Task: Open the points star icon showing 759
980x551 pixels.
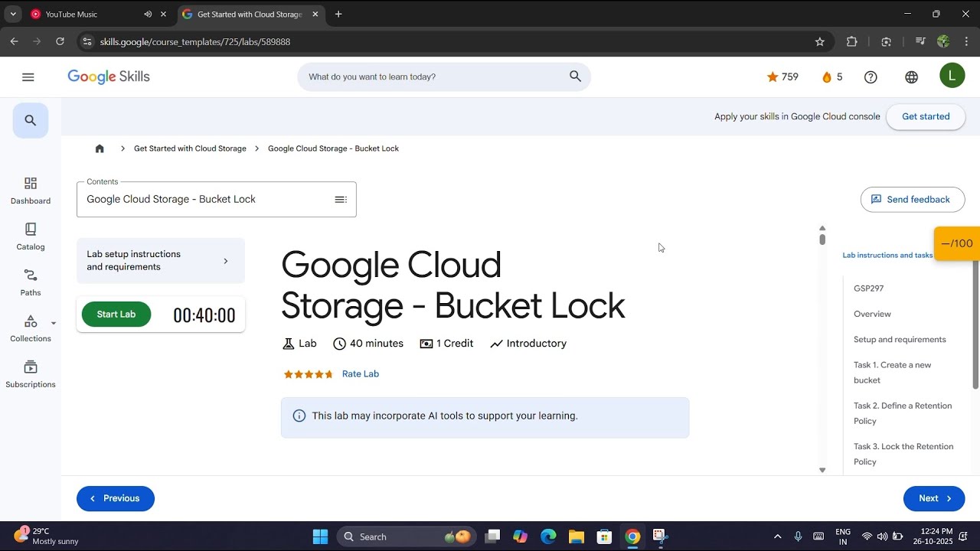Action: pos(773,77)
